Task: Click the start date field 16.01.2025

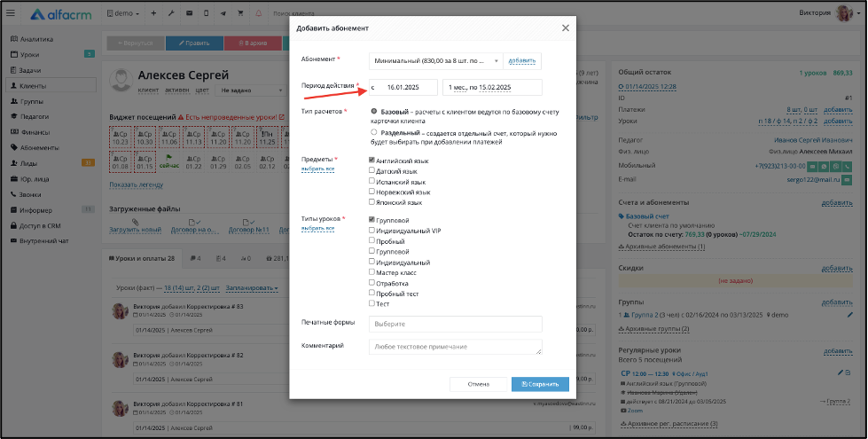Action: [403, 88]
